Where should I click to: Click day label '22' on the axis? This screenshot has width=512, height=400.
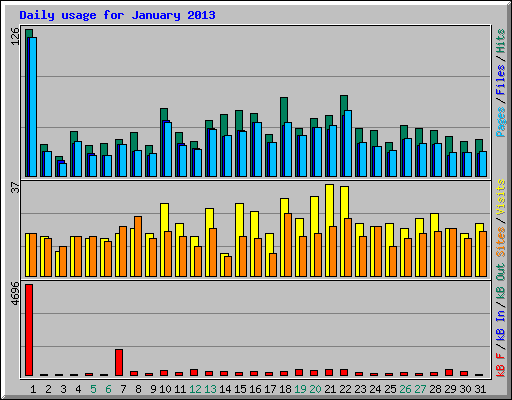(345, 389)
